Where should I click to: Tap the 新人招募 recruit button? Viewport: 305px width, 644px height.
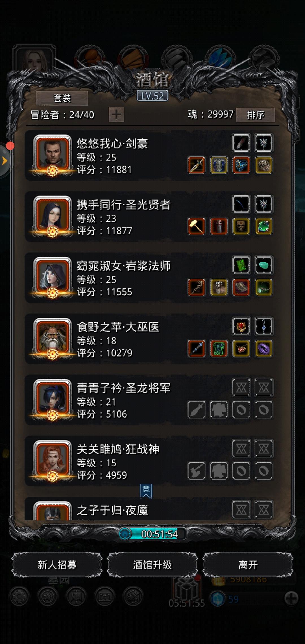point(57,565)
